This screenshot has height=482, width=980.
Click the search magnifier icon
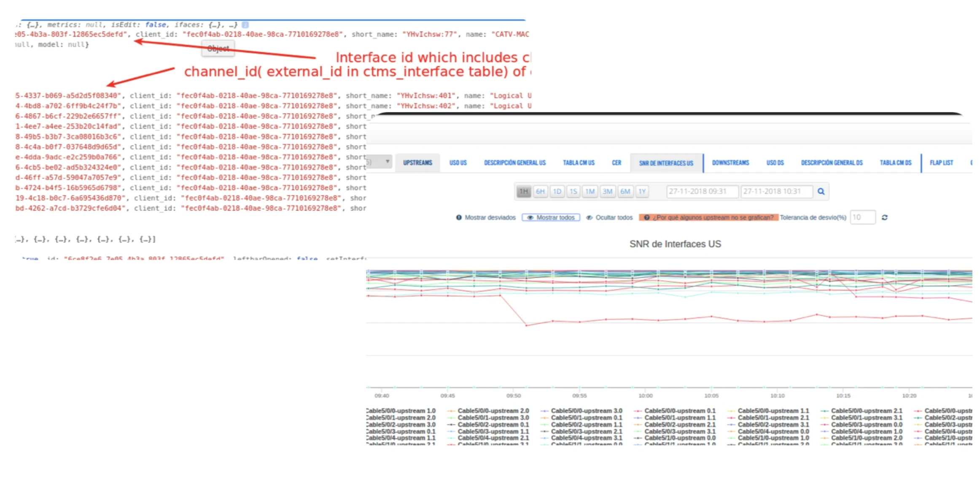[821, 192]
